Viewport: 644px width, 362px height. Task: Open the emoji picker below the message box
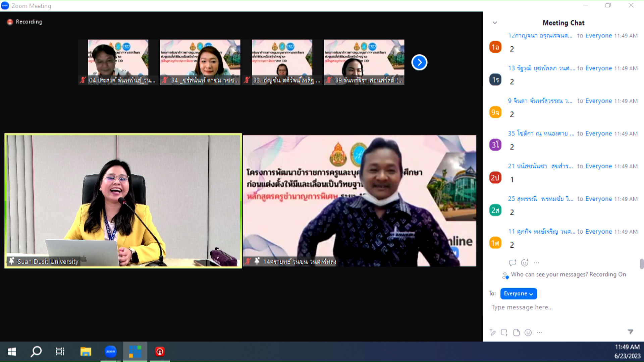528,333
